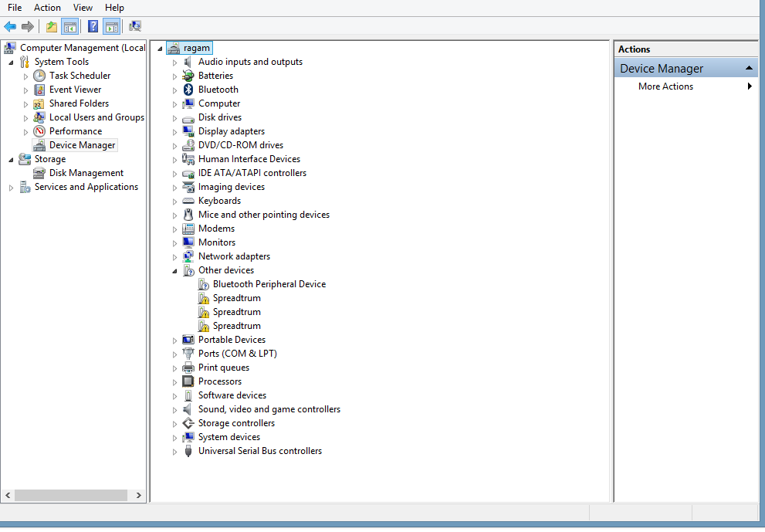Toggle the Show/Hide Action Pane button
This screenshot has height=532, width=765.
point(112,26)
